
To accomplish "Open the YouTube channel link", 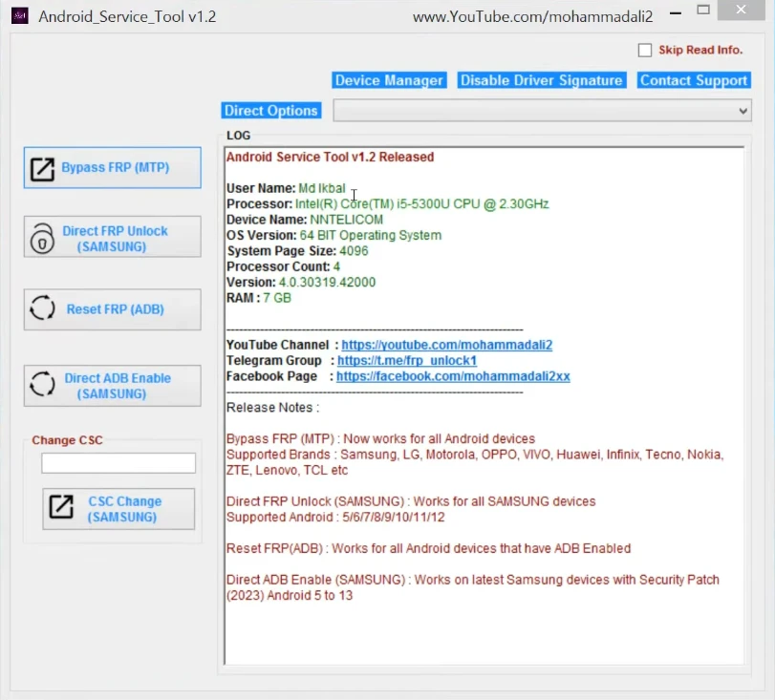I will 446,344.
